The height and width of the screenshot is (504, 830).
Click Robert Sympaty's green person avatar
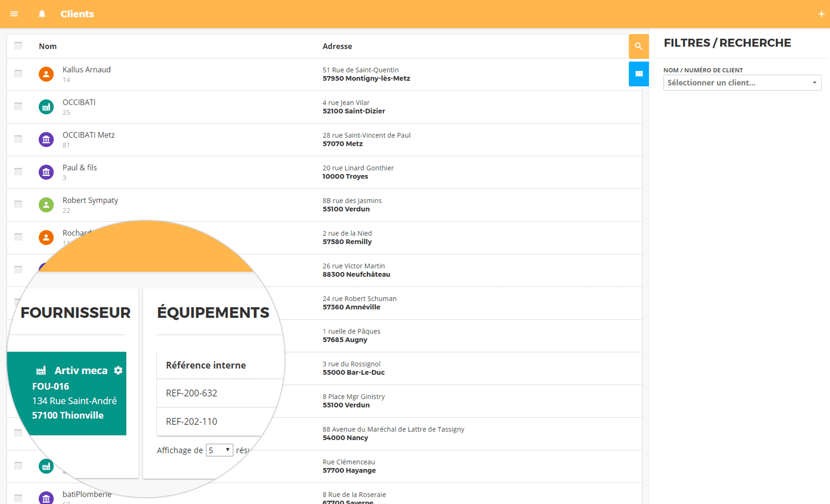point(46,205)
